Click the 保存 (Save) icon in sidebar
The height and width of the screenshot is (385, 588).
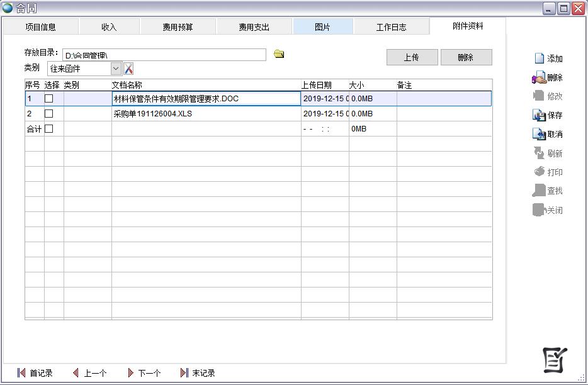(539, 115)
